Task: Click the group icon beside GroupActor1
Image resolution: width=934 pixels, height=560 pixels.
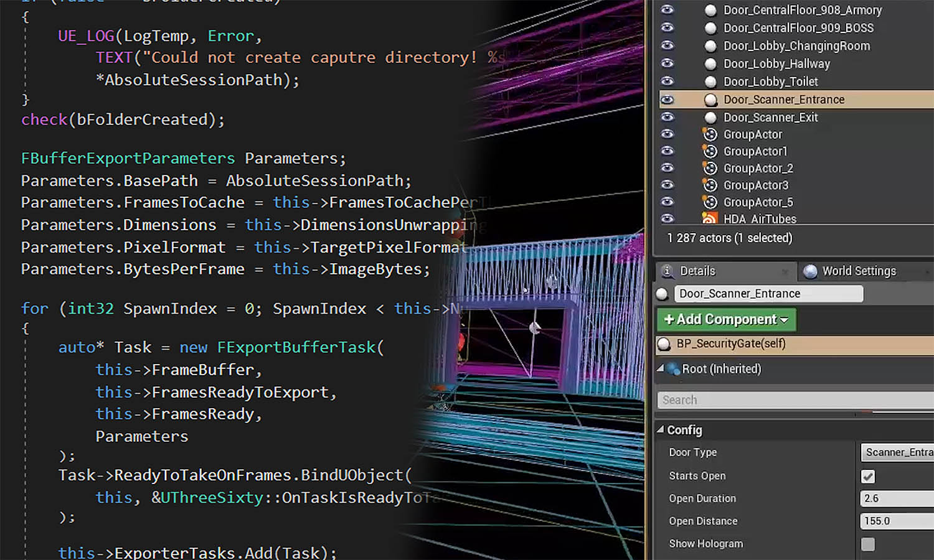Action: pos(710,151)
